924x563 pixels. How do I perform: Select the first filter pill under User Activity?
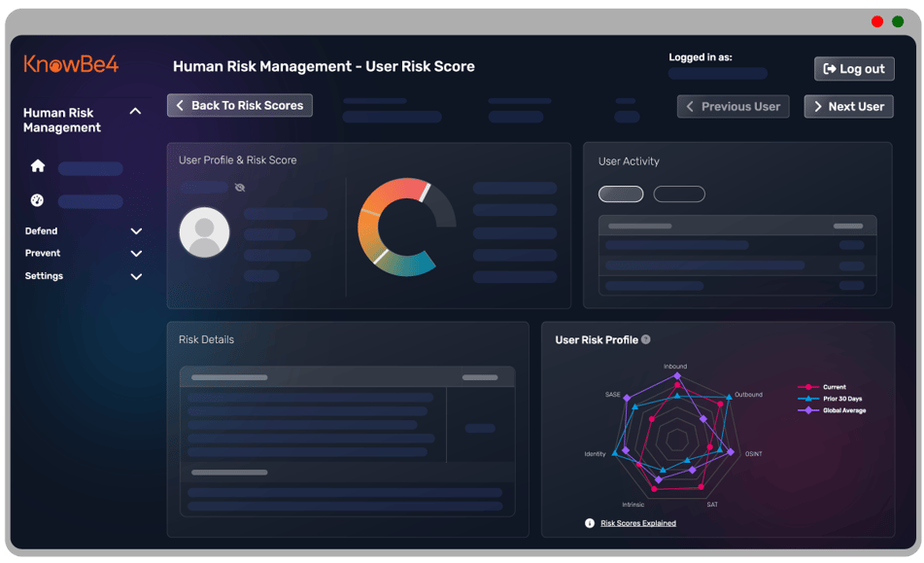(x=620, y=194)
